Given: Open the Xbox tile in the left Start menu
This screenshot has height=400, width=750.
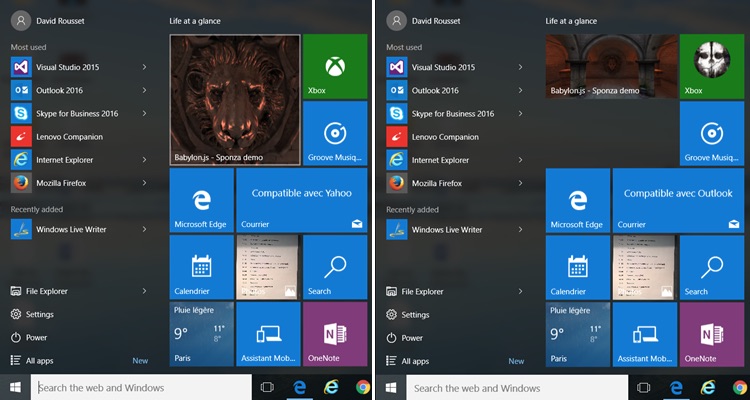Looking at the screenshot, I should coord(334,65).
